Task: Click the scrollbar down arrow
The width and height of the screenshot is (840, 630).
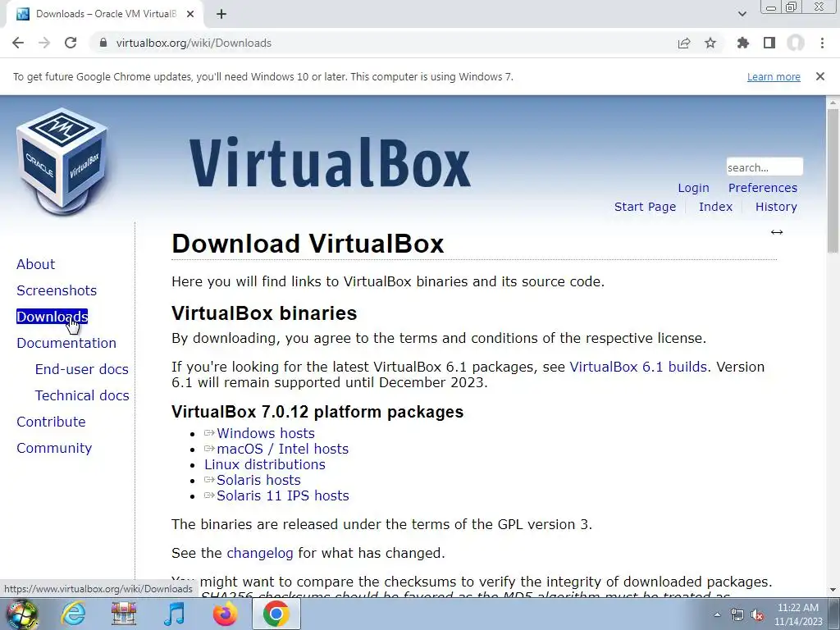Action: click(x=833, y=590)
